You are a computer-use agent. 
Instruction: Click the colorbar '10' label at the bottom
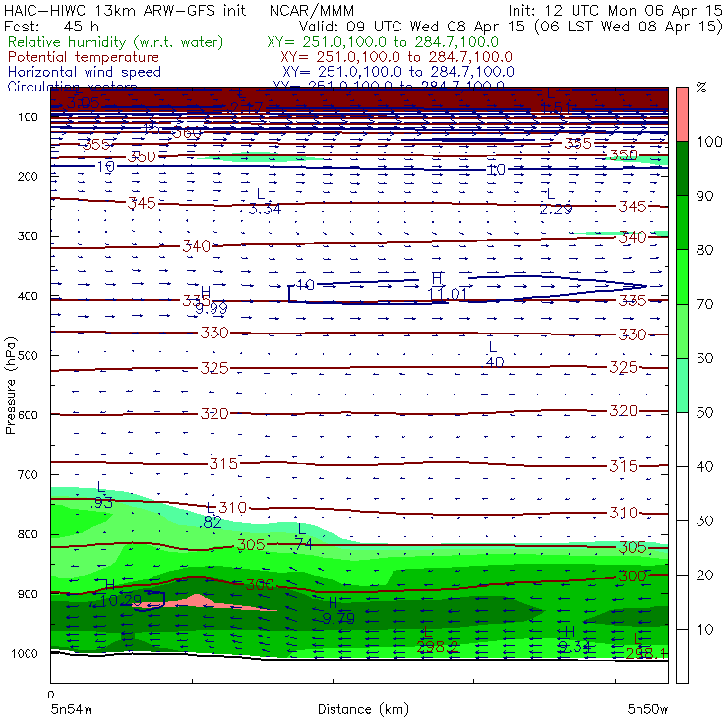coord(704,629)
